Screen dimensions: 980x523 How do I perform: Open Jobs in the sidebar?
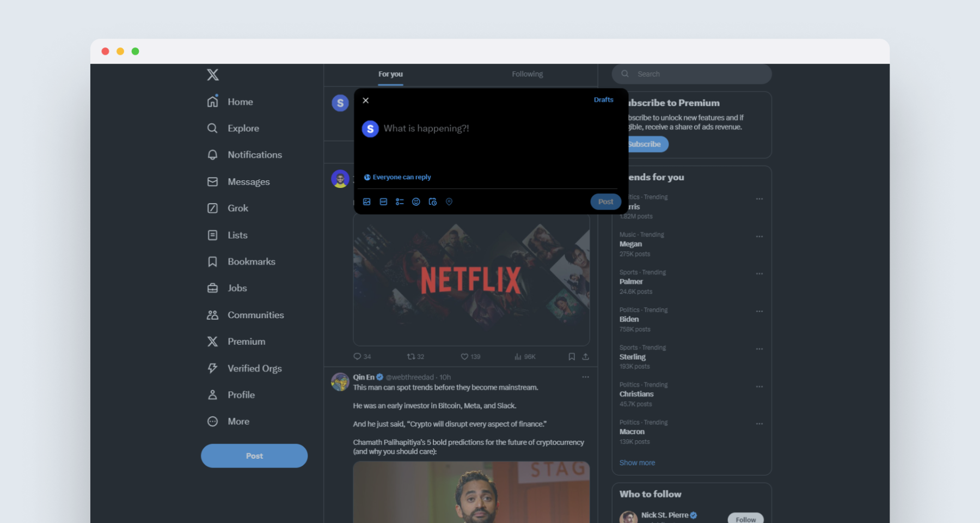click(x=227, y=288)
